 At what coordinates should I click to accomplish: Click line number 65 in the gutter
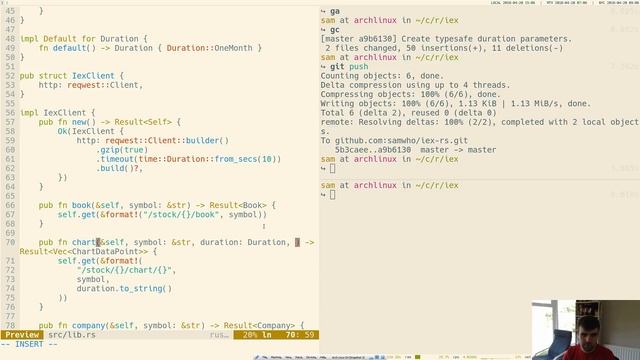(10, 196)
